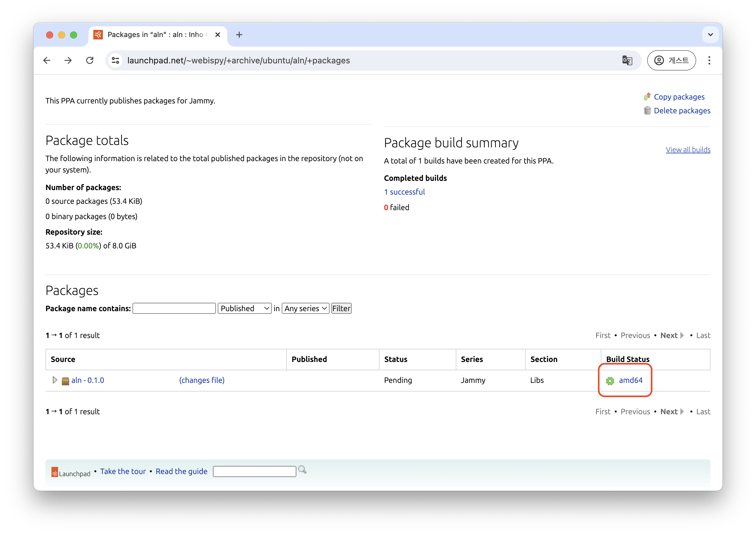
Task: Open the Any series dropdown
Action: coord(305,308)
